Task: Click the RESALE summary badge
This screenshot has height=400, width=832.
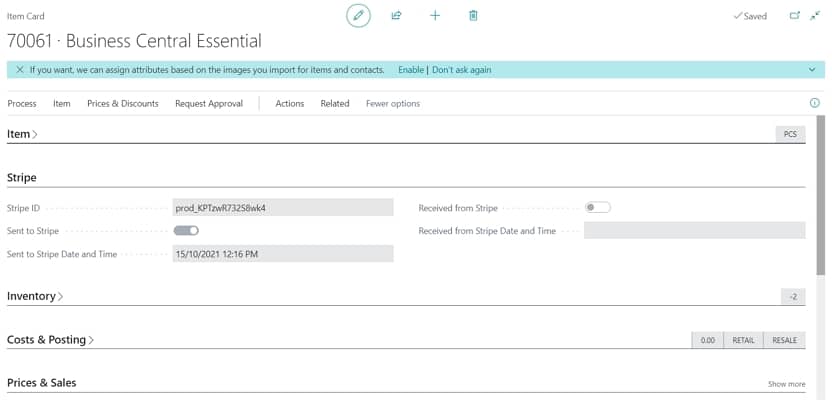Action: [784, 340]
